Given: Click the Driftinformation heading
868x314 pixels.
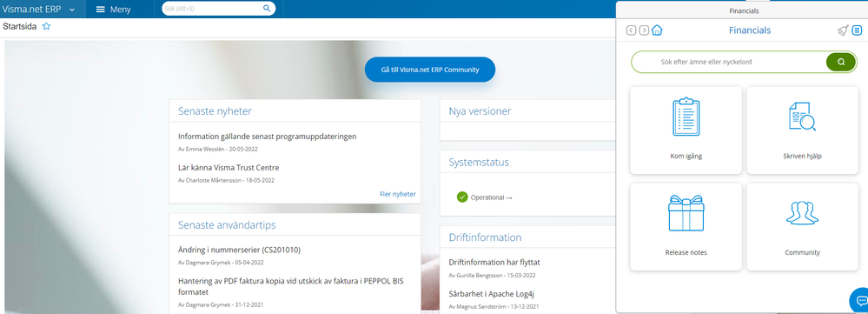Looking at the screenshot, I should pos(485,237).
